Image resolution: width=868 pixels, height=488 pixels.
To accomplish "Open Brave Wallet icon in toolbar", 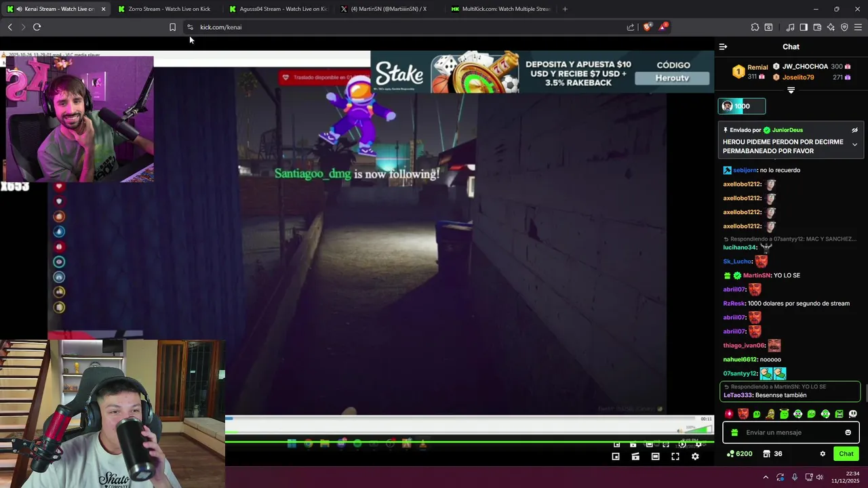I will tap(817, 27).
